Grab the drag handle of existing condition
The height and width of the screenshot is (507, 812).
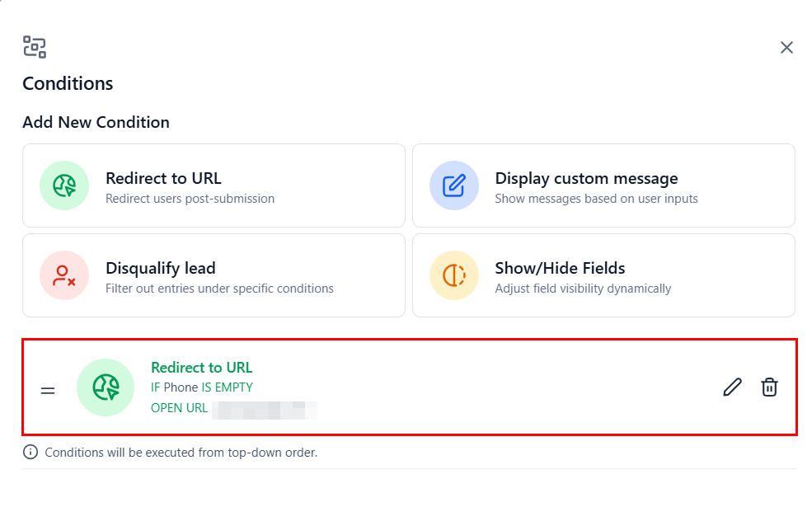pos(48,389)
